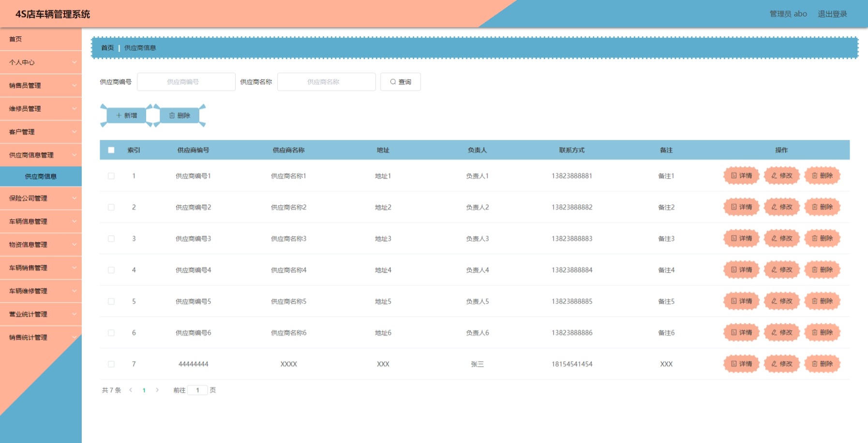Edit supplier row 3
The width and height of the screenshot is (868, 443).
(x=782, y=239)
